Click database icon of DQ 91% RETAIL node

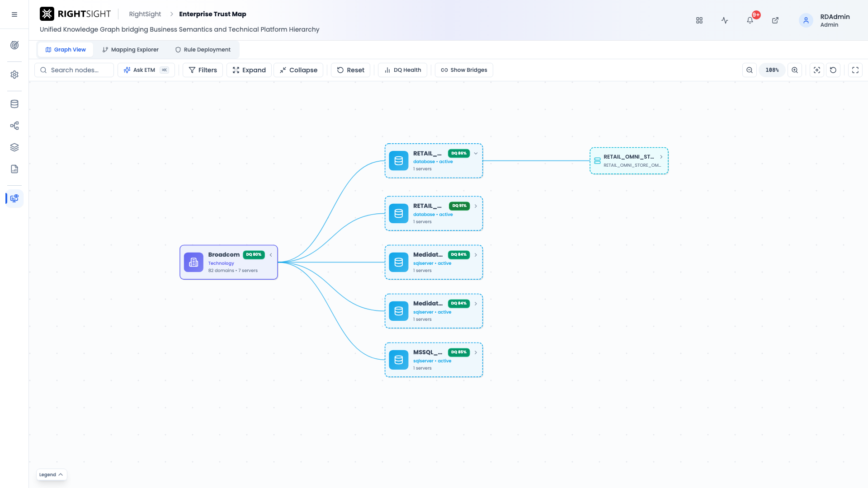coord(399,213)
